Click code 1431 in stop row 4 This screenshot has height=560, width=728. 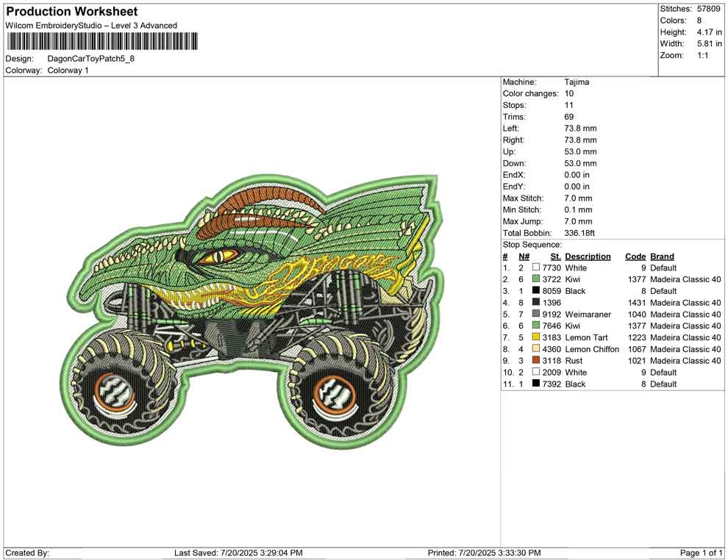[x=637, y=303]
